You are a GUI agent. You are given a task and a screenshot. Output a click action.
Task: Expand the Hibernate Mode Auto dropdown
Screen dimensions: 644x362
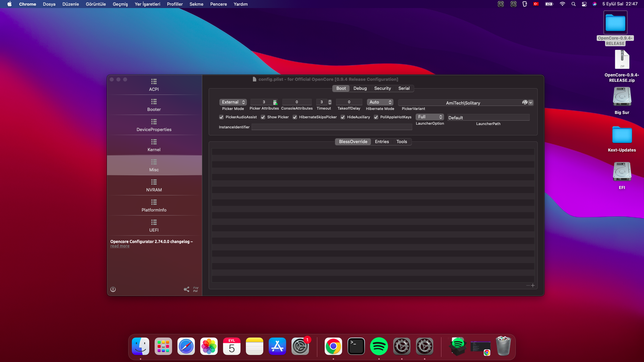[380, 102]
